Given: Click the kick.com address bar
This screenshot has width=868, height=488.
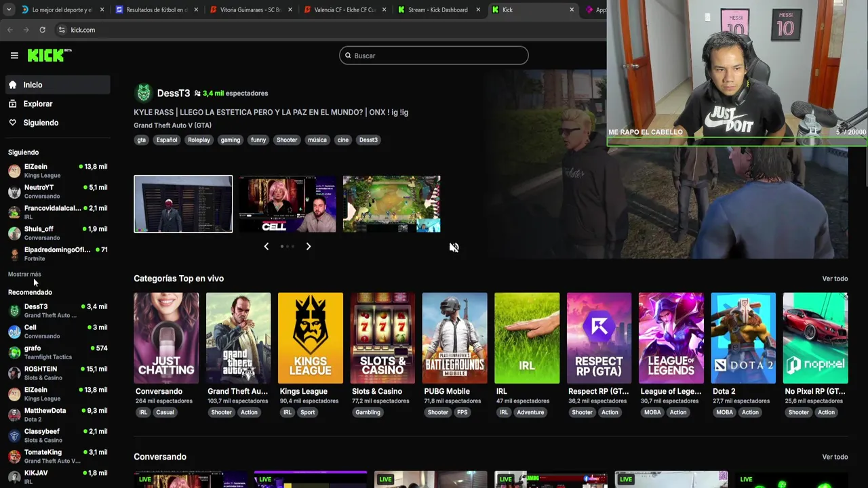Looking at the screenshot, I should (325, 30).
